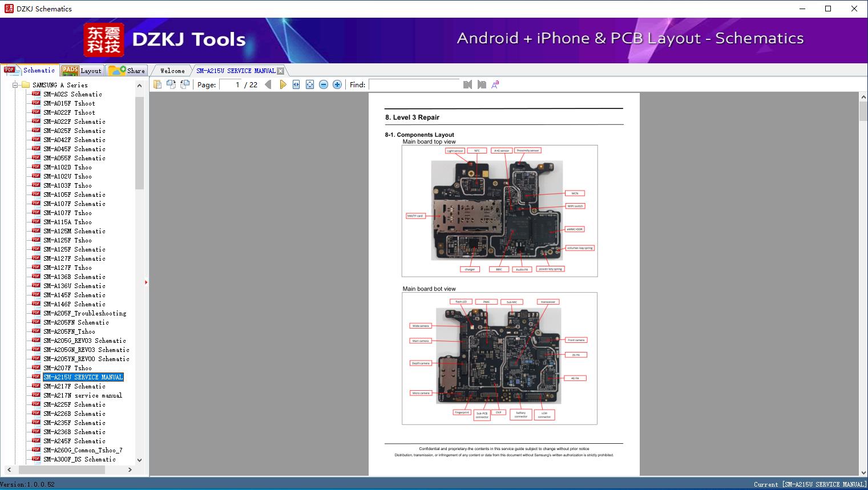Open SM-A245F Schematic
This screenshot has width=868, height=490.
point(74,441)
